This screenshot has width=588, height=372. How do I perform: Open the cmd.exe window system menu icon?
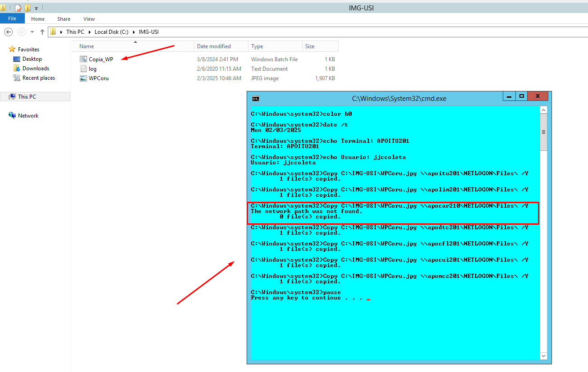pyautogui.click(x=255, y=98)
